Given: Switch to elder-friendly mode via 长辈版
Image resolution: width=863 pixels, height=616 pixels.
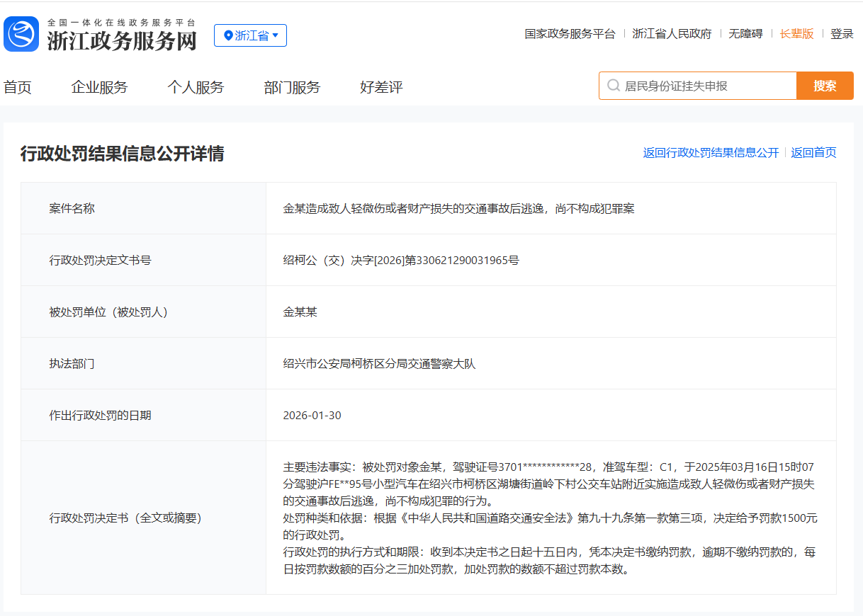Looking at the screenshot, I should [x=796, y=33].
